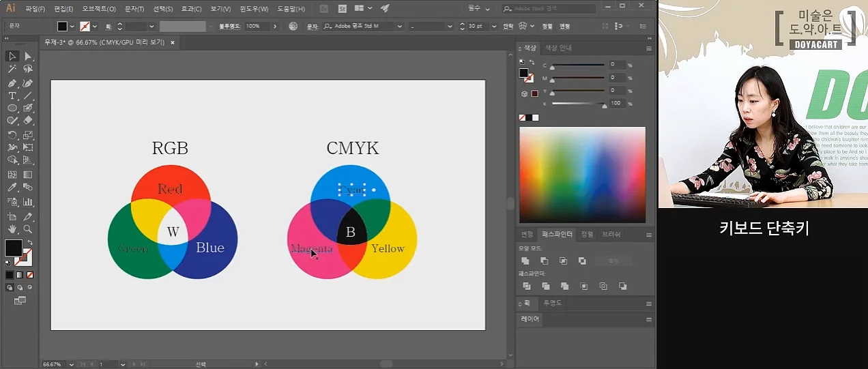Screen dimensions: 868x369
Task: Select the Free Transform tool
Action: coord(28,147)
